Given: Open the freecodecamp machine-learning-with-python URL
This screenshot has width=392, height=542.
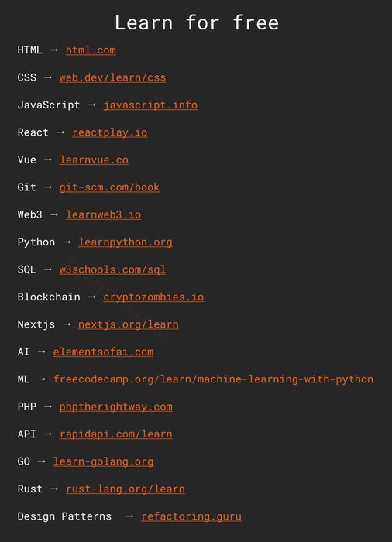Looking at the screenshot, I should point(214,379).
